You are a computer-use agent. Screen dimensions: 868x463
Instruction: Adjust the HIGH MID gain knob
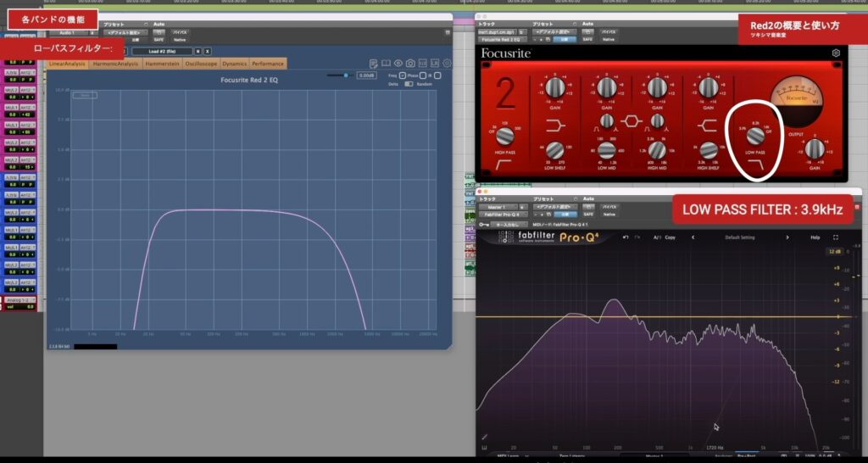point(657,87)
